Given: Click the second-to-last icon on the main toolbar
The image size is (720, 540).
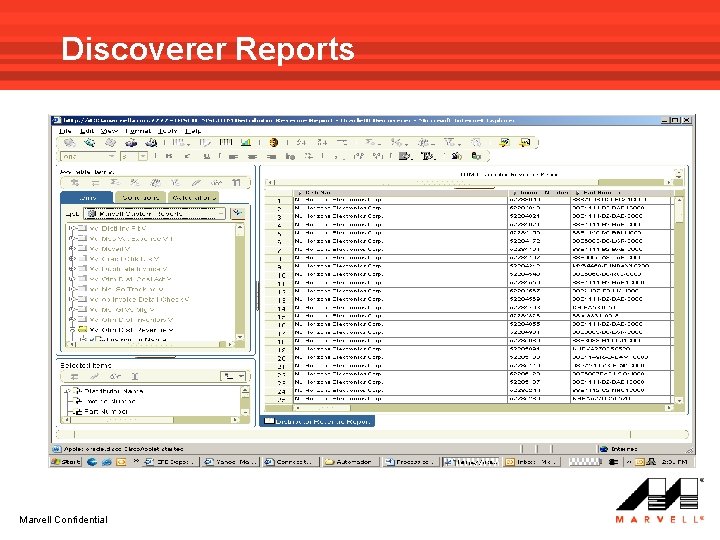Looking at the screenshot, I should coord(505,142).
